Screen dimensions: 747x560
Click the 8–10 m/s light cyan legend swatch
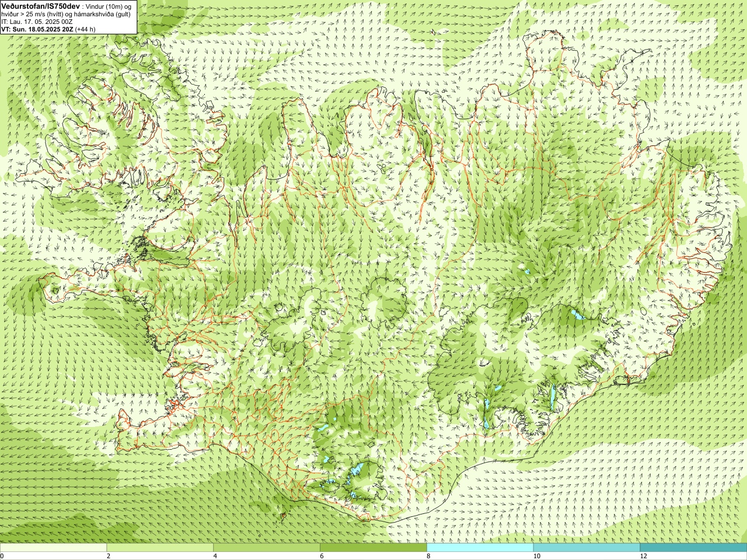pyautogui.click(x=480, y=548)
